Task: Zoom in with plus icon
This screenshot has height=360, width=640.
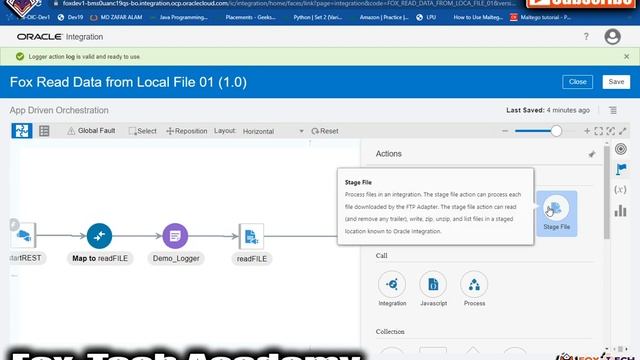Action: [x=587, y=131]
